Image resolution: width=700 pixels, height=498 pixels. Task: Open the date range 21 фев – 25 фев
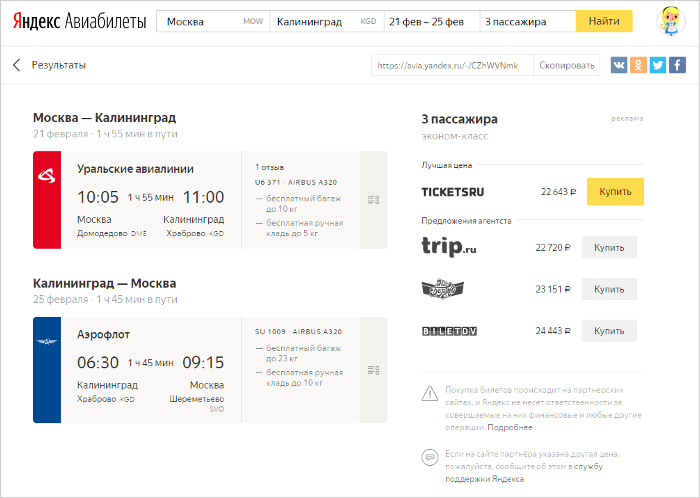point(432,21)
